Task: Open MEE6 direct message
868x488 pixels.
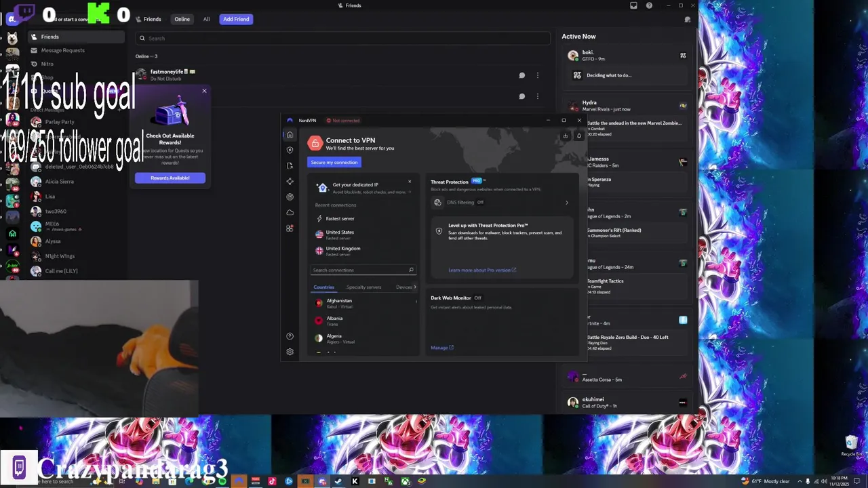Action: click(x=76, y=226)
